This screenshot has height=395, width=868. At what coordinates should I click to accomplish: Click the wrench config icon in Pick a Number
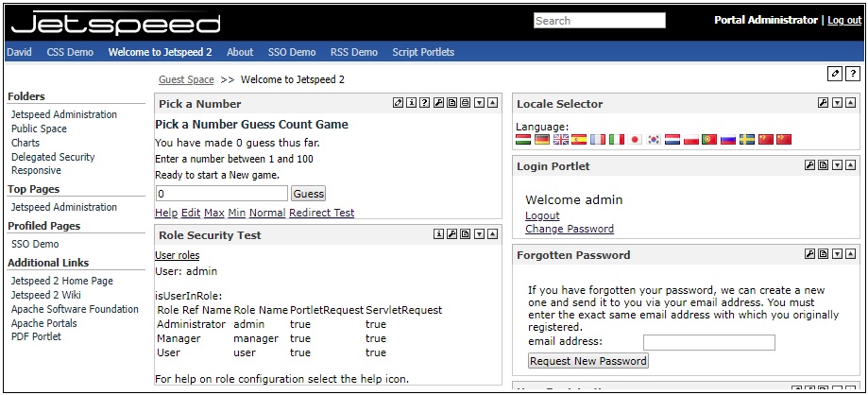tap(438, 102)
